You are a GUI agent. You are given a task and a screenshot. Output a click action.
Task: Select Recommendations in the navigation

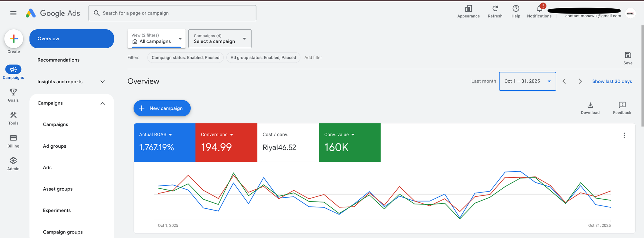tap(58, 60)
